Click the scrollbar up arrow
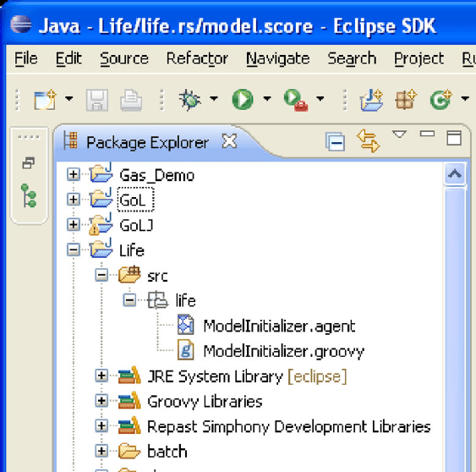Viewport: 476px width, 472px height. [x=455, y=174]
